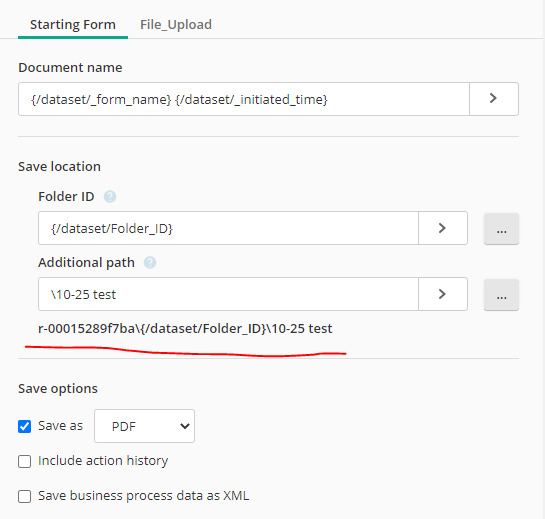Open variable picker arrow for Folder ID
This screenshot has height=519, width=545.
(x=442, y=228)
